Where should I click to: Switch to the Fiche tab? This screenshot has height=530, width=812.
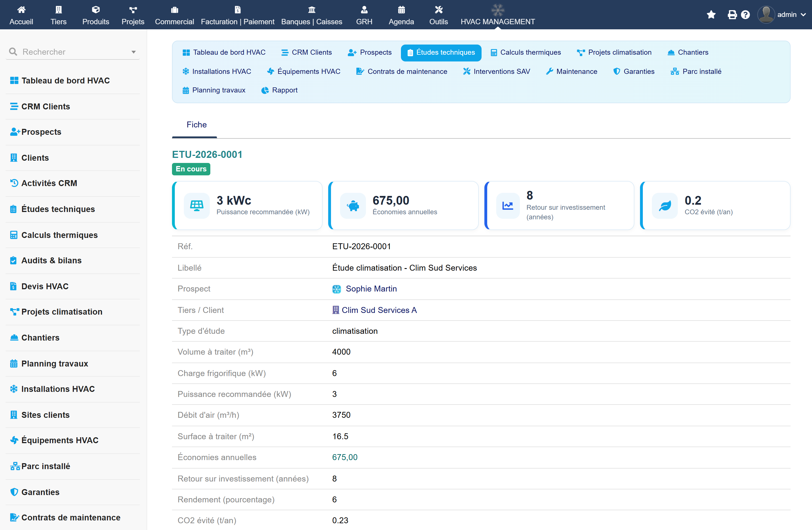197,125
